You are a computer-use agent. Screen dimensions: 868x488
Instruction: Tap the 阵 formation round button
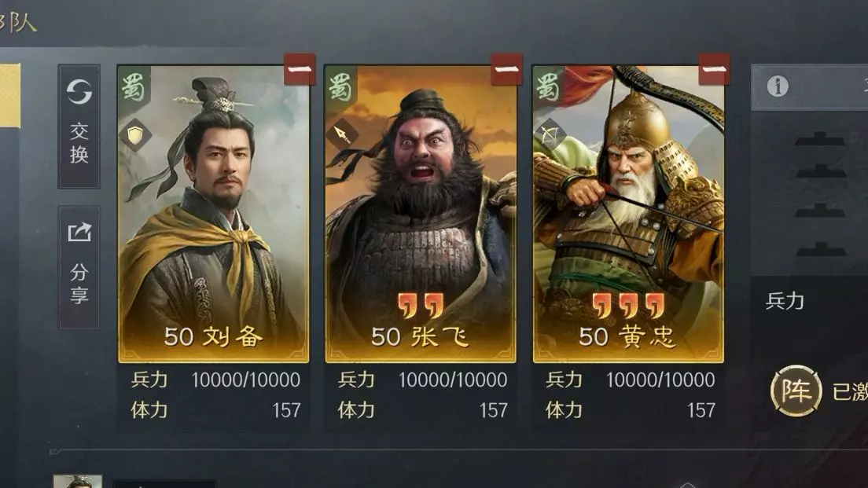(796, 391)
